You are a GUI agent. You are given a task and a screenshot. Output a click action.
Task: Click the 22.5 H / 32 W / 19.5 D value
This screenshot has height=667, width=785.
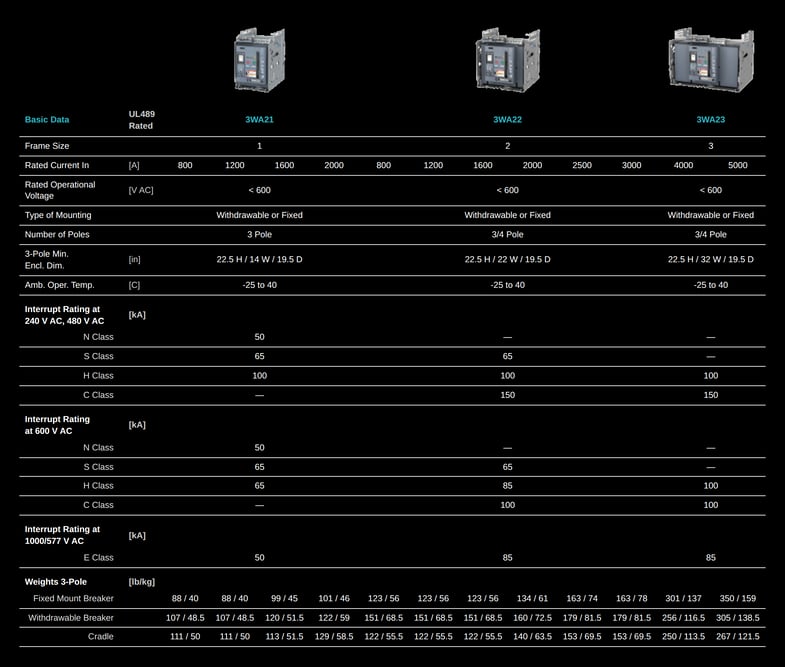point(711,259)
